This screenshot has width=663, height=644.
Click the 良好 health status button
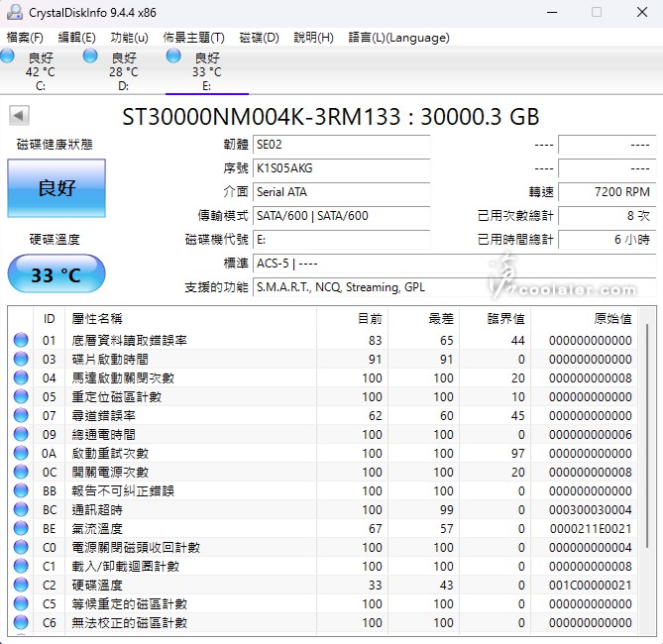click(x=56, y=188)
